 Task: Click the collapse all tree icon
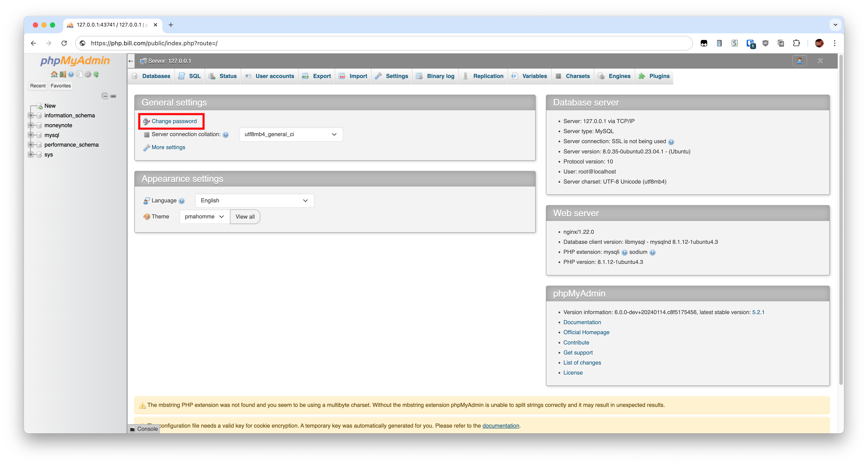pos(105,96)
